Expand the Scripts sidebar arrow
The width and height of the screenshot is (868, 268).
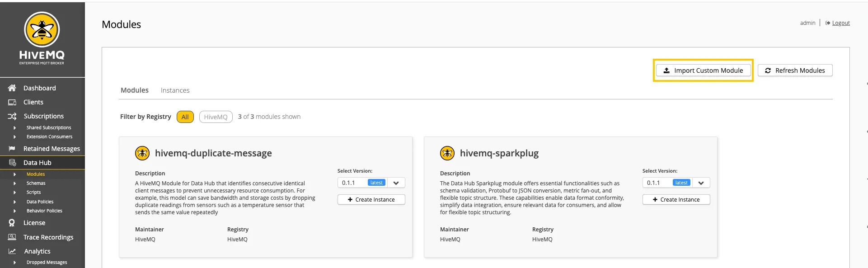[x=14, y=193]
